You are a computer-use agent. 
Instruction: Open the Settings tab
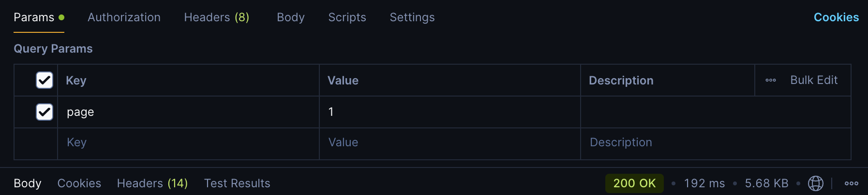pyautogui.click(x=412, y=17)
